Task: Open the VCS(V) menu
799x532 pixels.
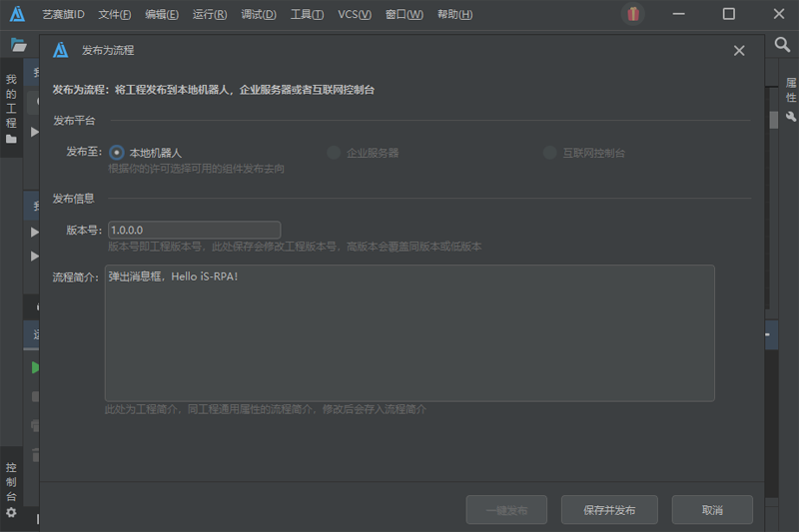Action: (355, 14)
